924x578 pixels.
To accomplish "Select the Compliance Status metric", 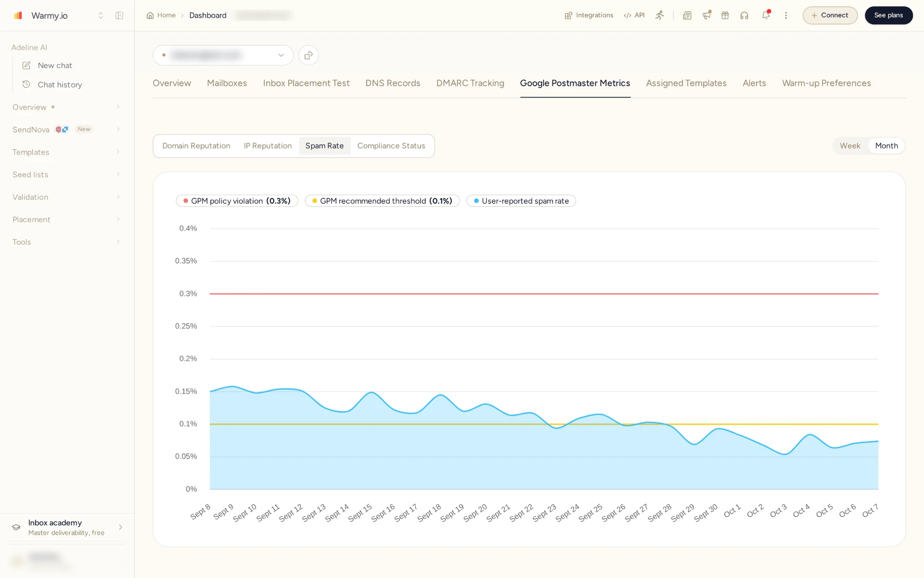I will point(391,146).
